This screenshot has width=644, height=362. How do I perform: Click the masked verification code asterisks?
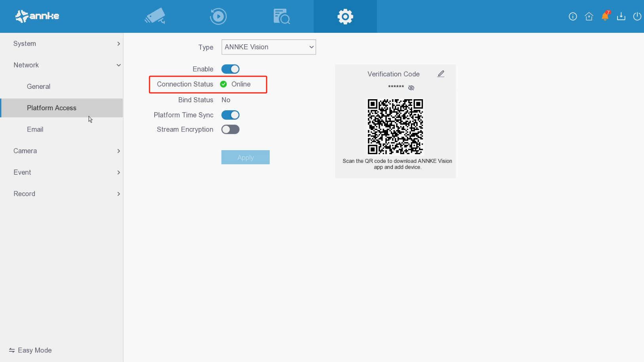point(396,87)
